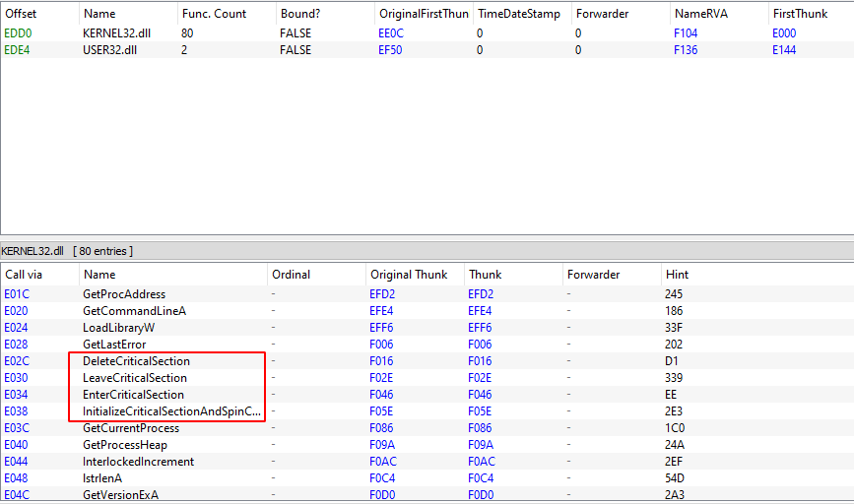854x504 pixels.
Task: Select the GetVersionExA function row
Action: [427, 494]
